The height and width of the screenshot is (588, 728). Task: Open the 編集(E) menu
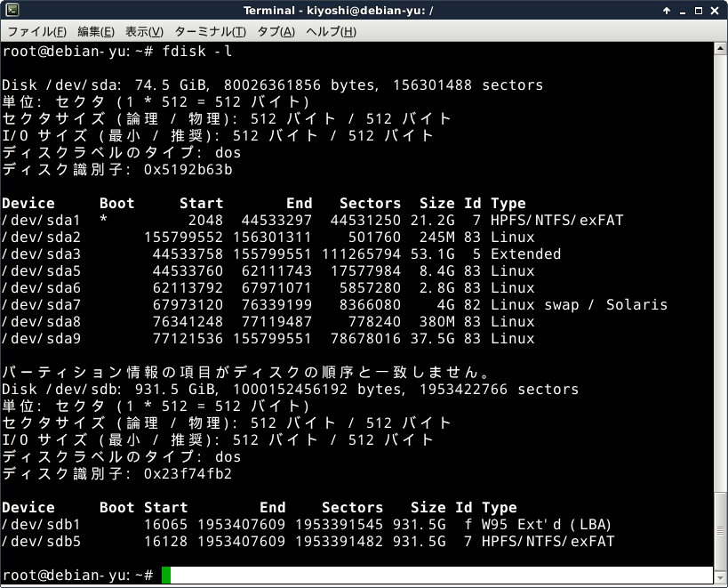94,31
